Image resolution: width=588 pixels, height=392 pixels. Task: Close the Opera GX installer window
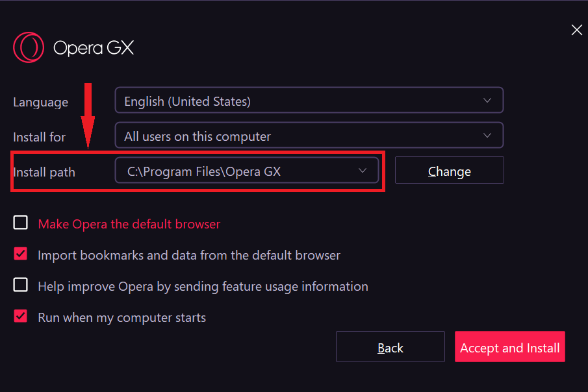coord(576,30)
